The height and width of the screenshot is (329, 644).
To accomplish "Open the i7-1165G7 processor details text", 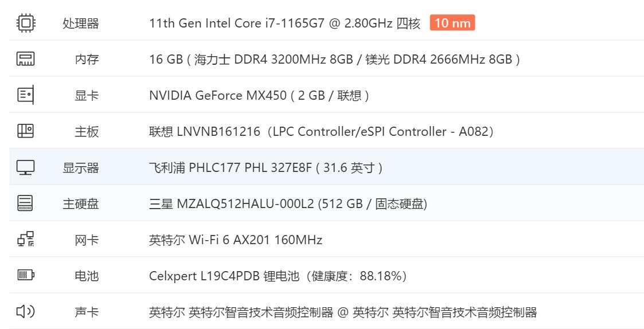I will (x=284, y=23).
